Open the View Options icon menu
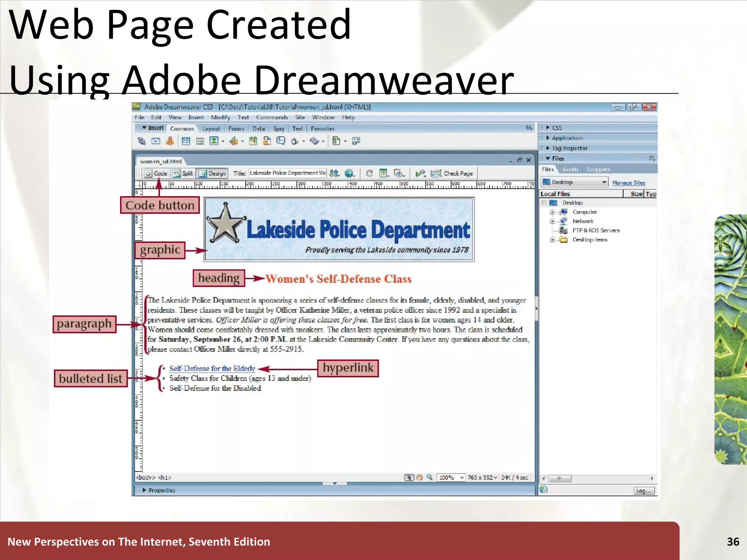 click(383, 173)
